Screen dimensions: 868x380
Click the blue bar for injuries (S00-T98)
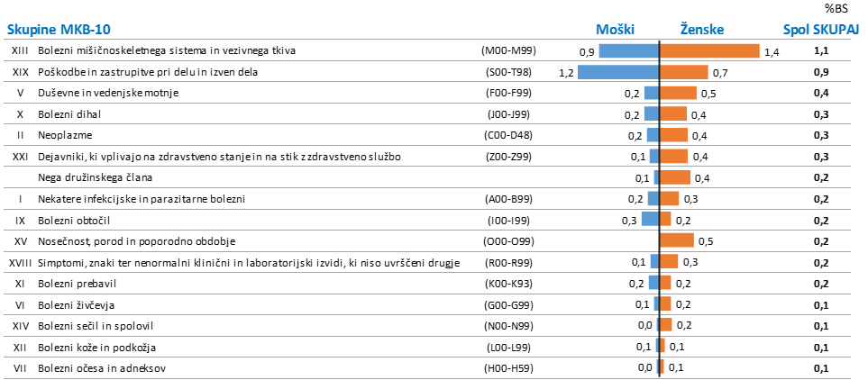(x=618, y=72)
